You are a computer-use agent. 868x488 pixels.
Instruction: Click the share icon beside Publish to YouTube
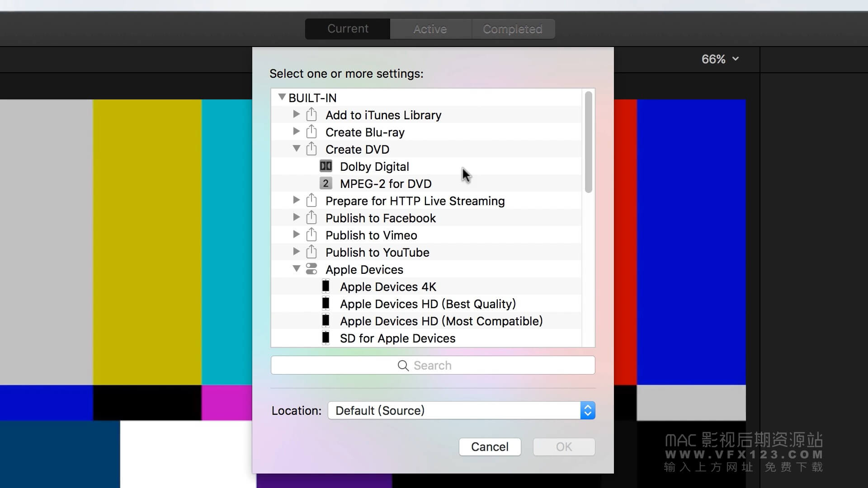tap(311, 252)
